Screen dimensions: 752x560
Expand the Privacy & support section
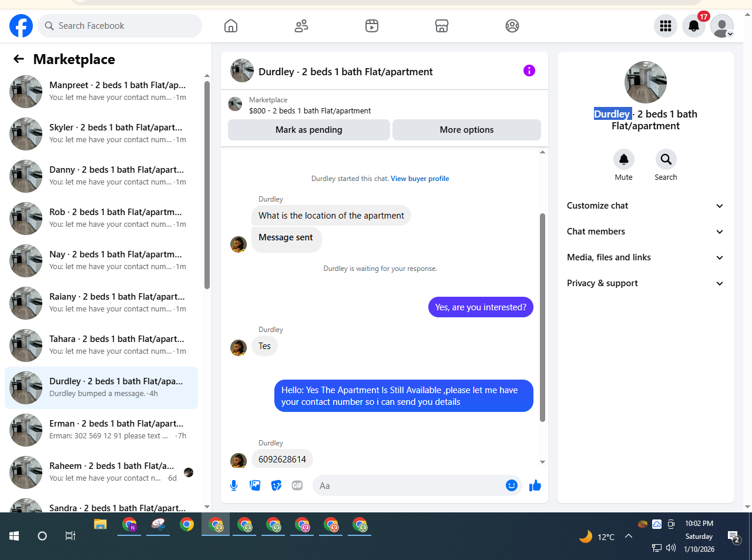(646, 283)
